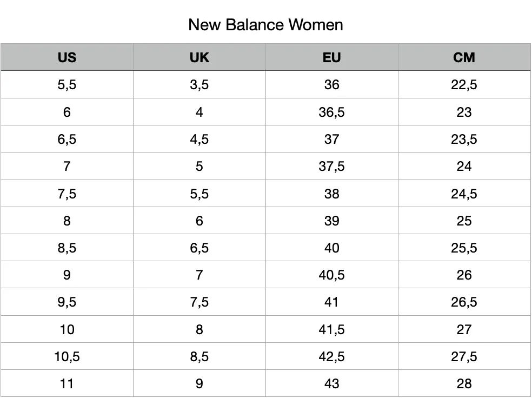Select the EU size 42,5 cell
This screenshot has width=532, height=398.
pos(331,356)
